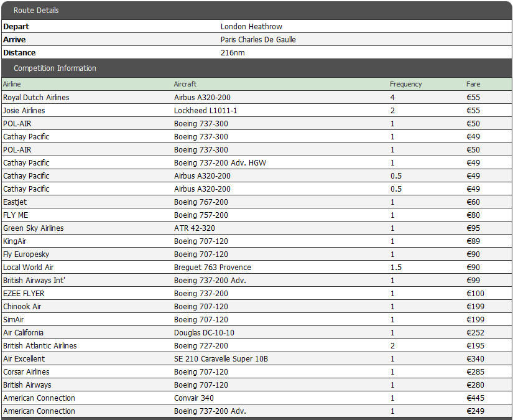Click the Convair 340 aircraft entry

tap(193, 398)
